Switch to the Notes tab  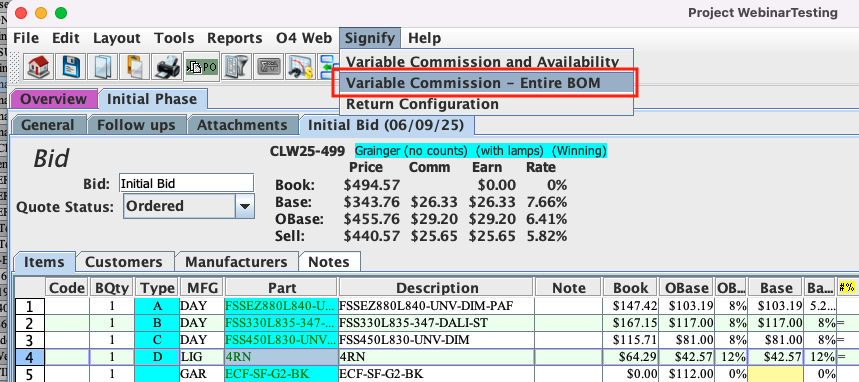pyautogui.click(x=329, y=262)
